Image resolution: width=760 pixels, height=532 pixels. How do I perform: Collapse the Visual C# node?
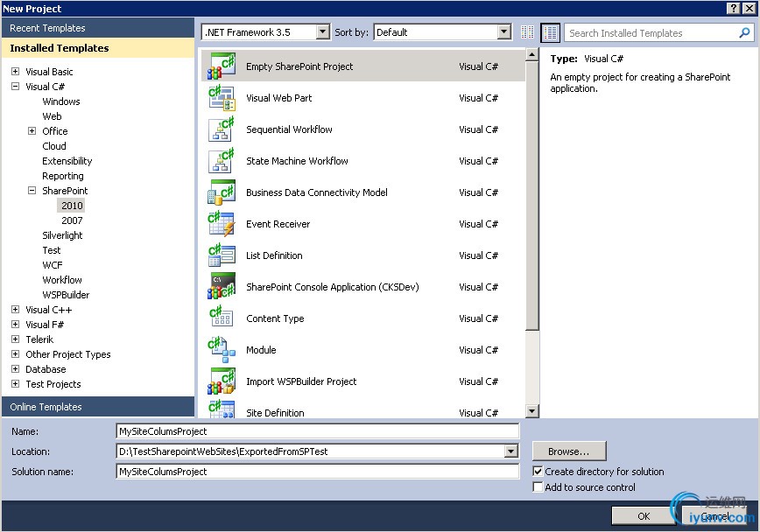click(x=16, y=87)
